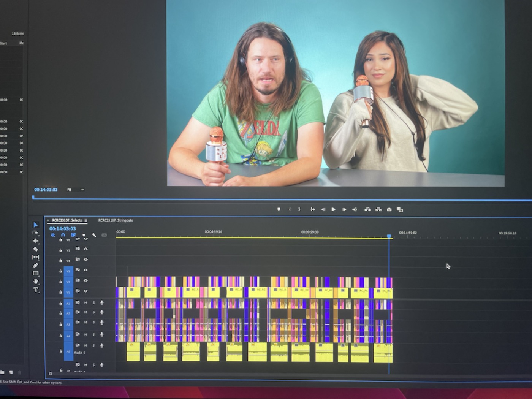Click the Extract button
This screenshot has width=532, height=399.
(378, 209)
